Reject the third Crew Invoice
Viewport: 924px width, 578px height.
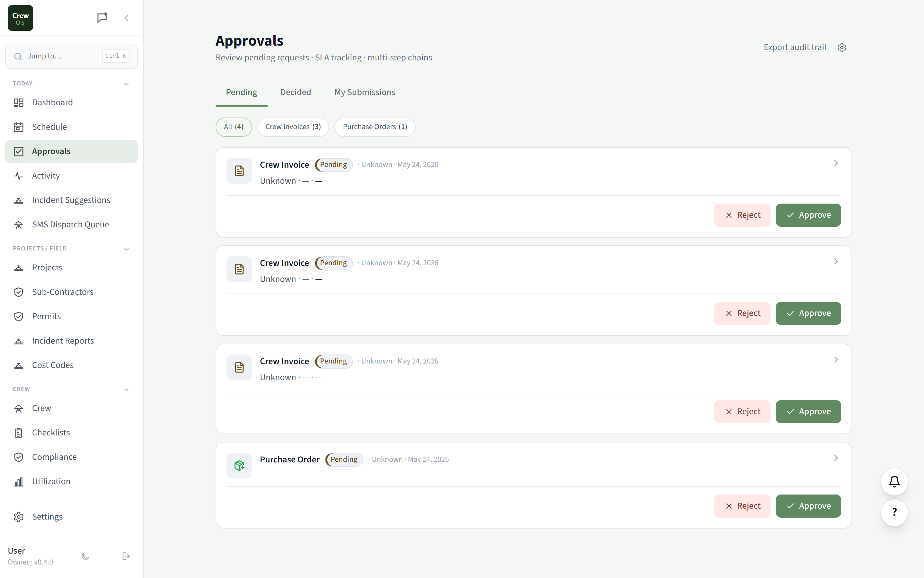click(742, 412)
